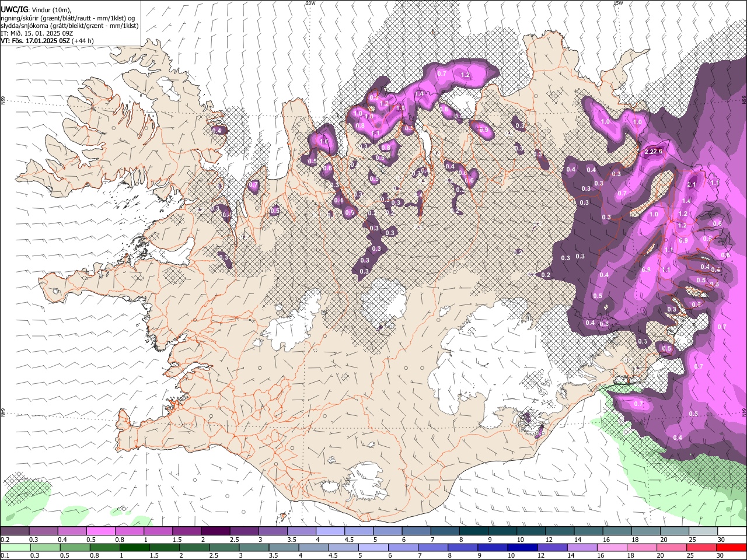Click the UWC/IG title text
This screenshot has height=560, width=747.
pos(14,9)
